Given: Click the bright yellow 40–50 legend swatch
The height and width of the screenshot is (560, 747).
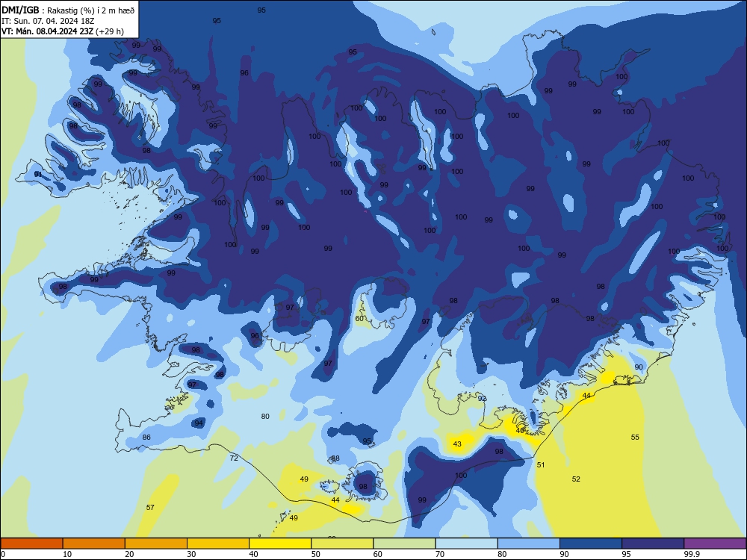Looking at the screenshot, I should [x=280, y=544].
